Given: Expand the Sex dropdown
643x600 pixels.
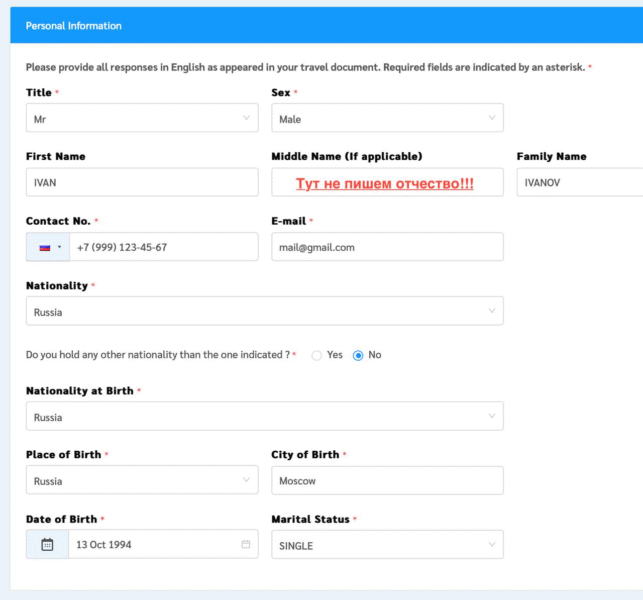Looking at the screenshot, I should [386, 118].
